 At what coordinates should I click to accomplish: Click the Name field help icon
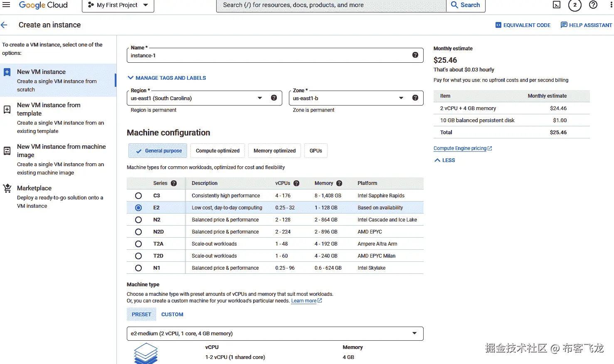click(415, 55)
